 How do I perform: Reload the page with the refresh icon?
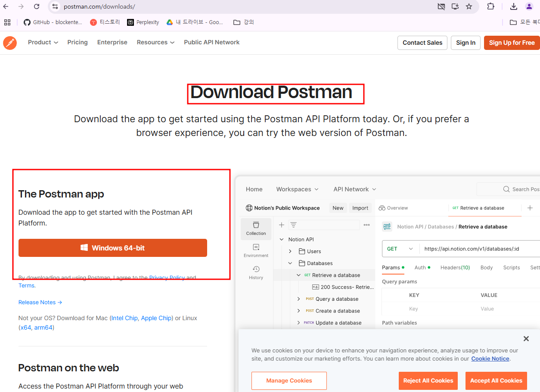[37, 6]
